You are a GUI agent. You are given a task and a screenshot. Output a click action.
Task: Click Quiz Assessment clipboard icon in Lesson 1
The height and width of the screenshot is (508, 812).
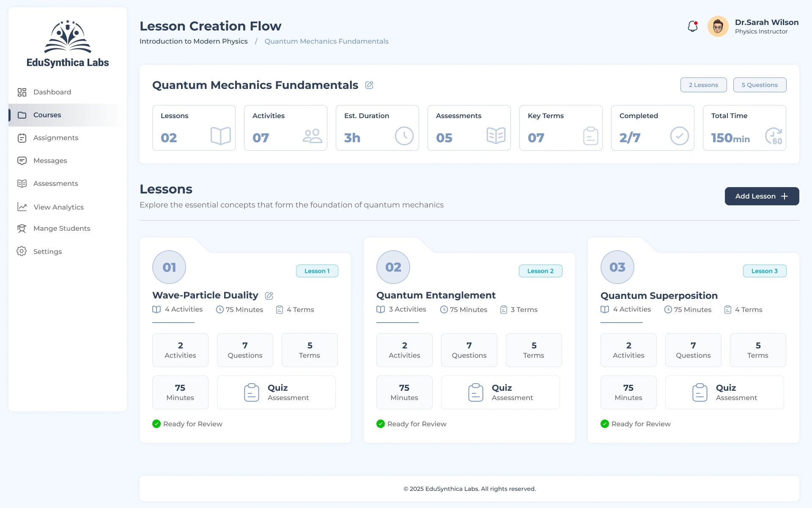coord(252,392)
